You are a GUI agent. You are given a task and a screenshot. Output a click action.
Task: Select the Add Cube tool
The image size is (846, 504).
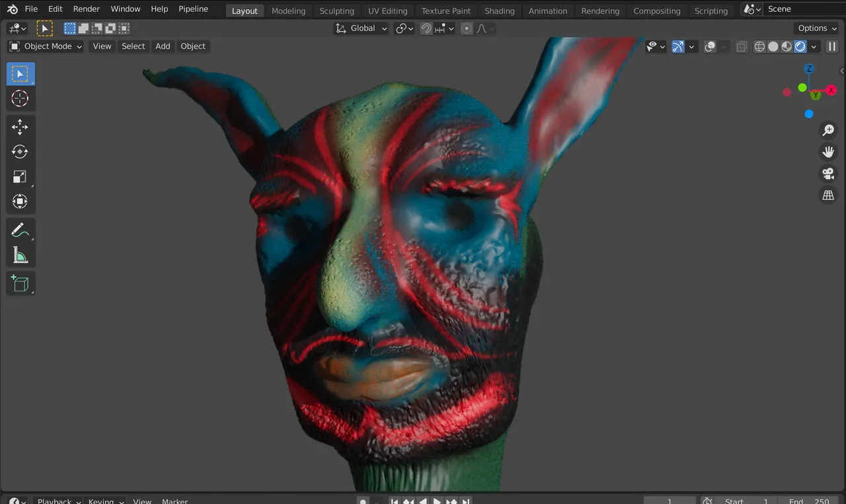[20, 284]
